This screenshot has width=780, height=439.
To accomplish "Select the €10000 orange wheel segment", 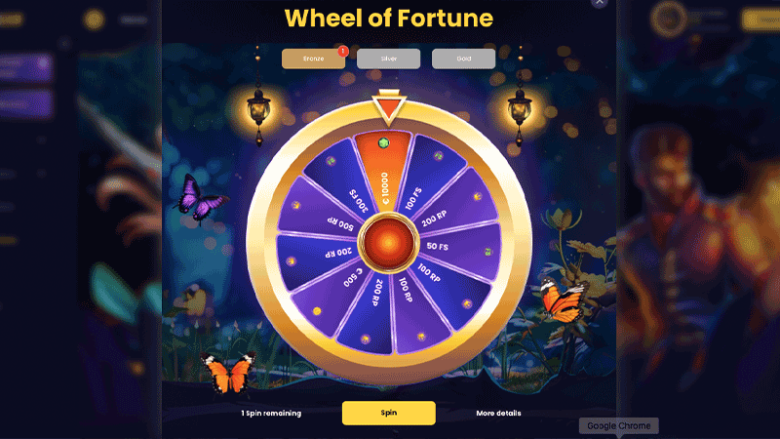I will tap(384, 172).
